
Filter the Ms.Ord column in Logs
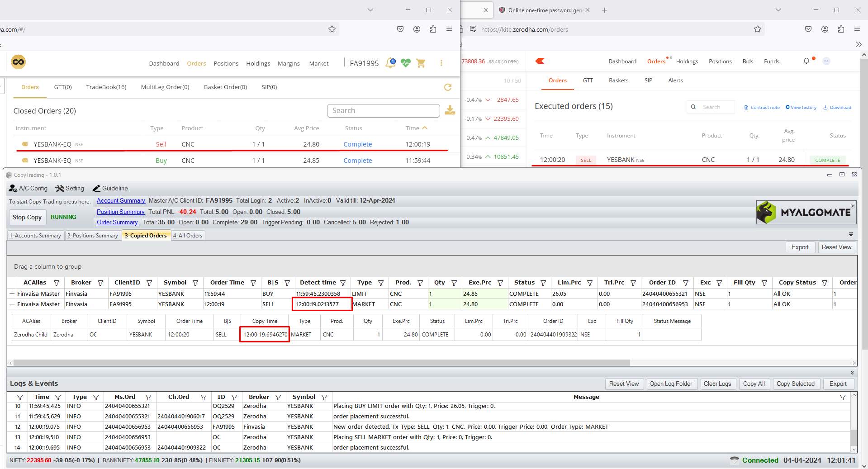pos(148,397)
